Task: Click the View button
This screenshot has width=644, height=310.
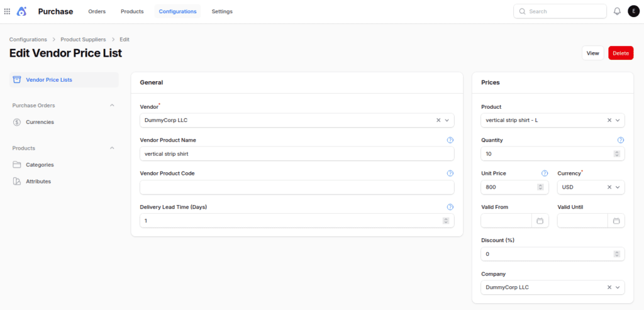Action: (x=592, y=53)
